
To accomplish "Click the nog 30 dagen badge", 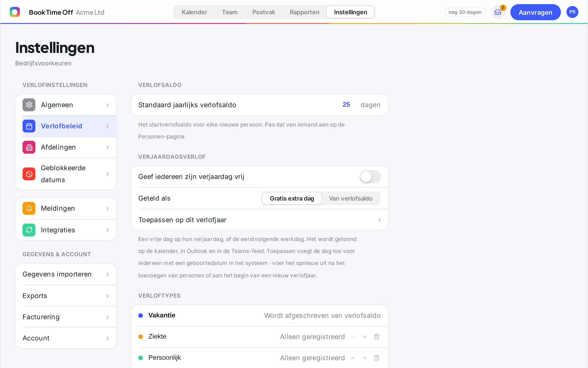I will pos(465,12).
